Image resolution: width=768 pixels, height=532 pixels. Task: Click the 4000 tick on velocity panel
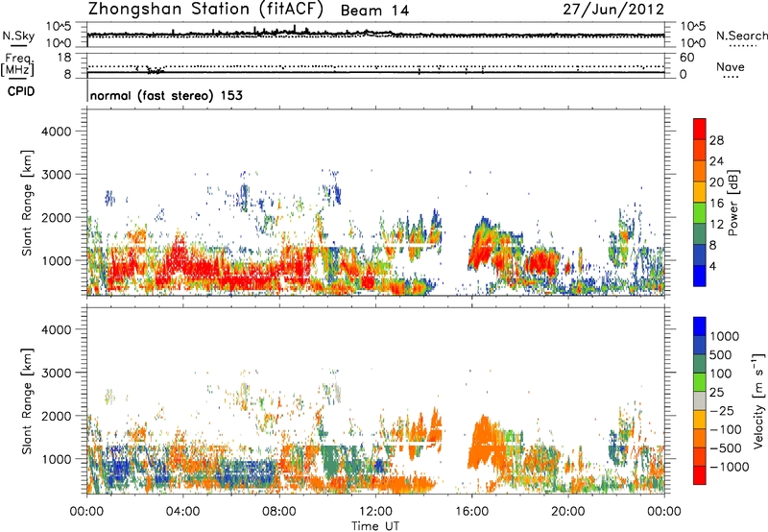point(57,329)
